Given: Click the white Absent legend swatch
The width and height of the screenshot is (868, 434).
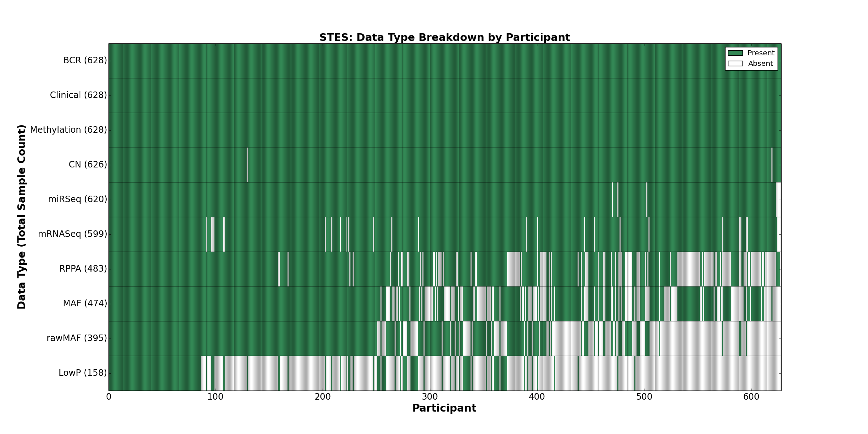Looking at the screenshot, I should [735, 64].
